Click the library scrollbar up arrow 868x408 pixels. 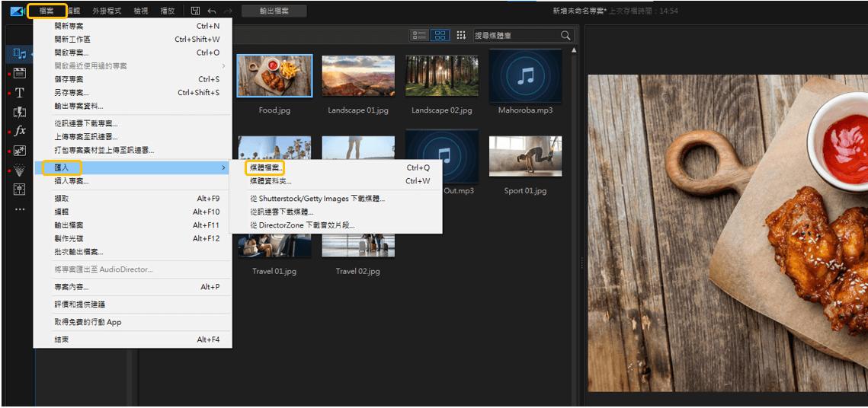[x=574, y=51]
